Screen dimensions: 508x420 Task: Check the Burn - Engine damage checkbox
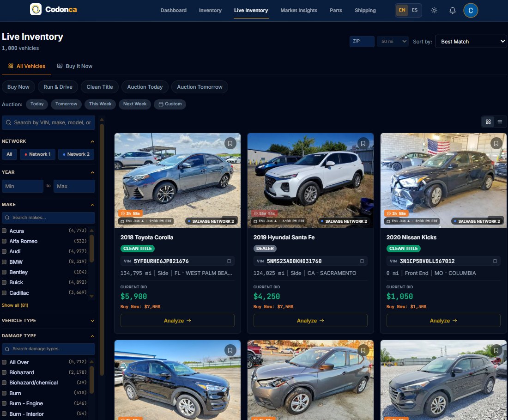click(x=4, y=403)
